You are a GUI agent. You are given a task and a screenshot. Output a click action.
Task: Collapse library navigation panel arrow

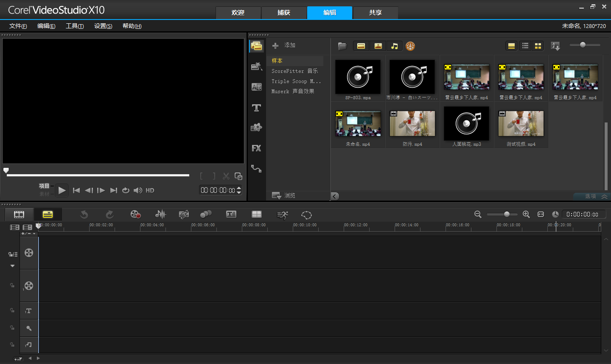[x=335, y=196]
